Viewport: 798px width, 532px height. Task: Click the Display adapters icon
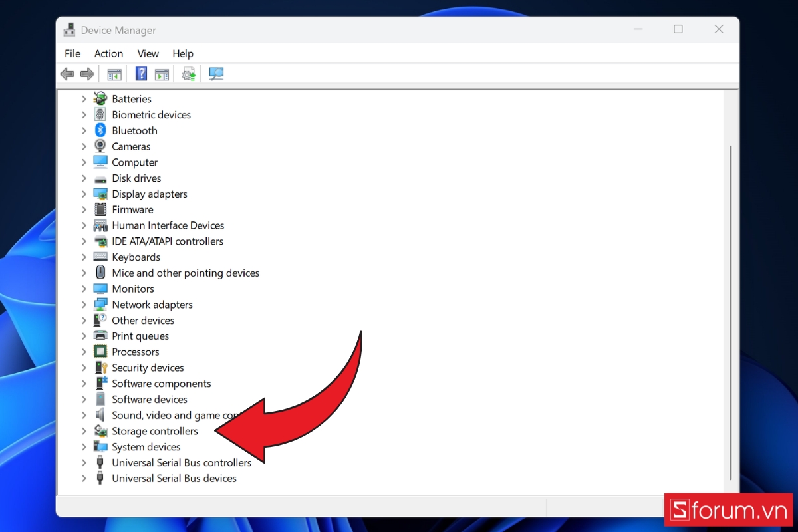coord(100,194)
